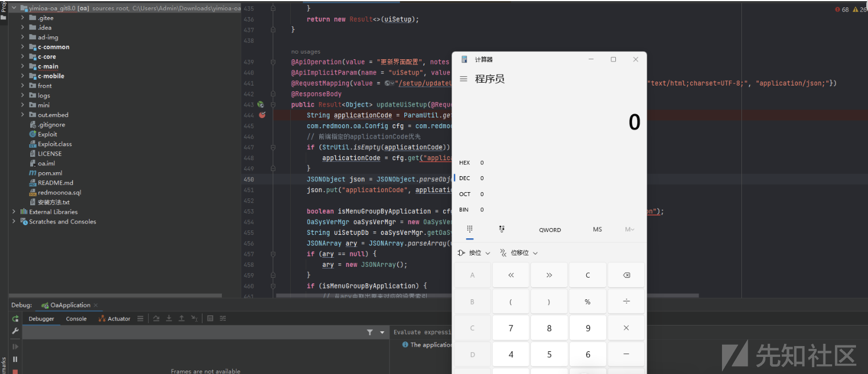868x374 pixels.
Task: Click the Step Into icon
Action: click(169, 319)
